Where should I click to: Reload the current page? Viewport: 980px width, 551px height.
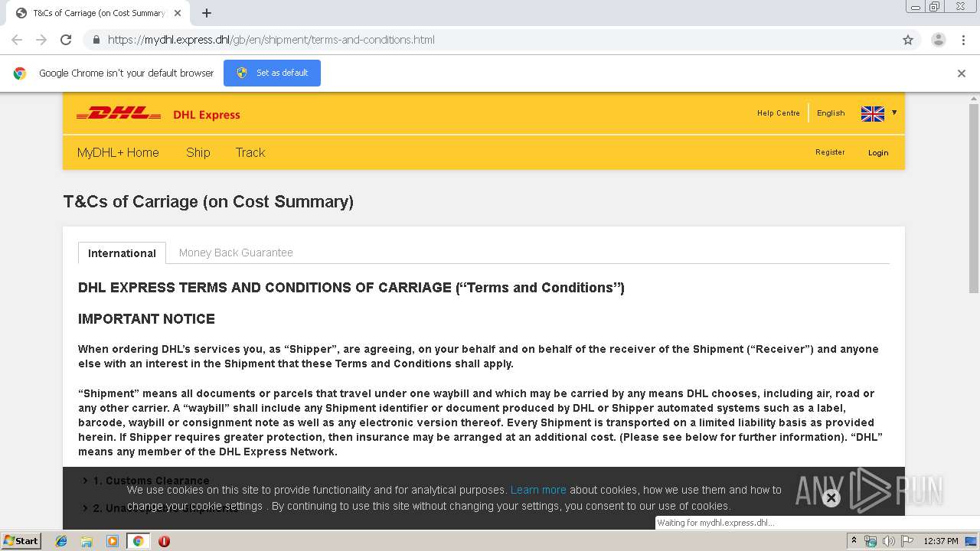click(x=66, y=40)
